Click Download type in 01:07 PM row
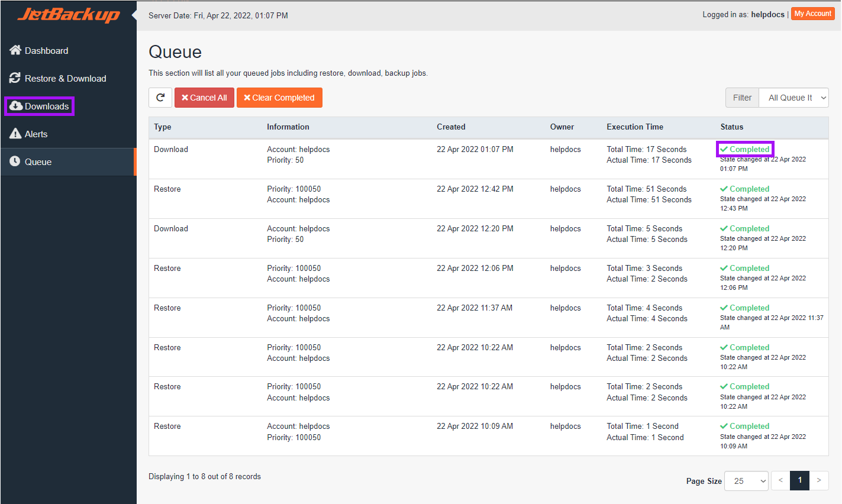Viewport: 842px width, 504px height. pos(171,149)
